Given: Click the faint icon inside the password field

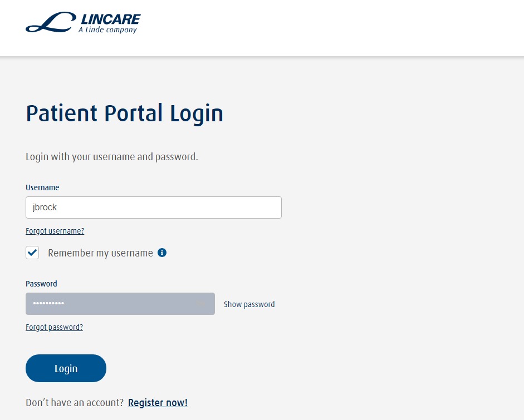Looking at the screenshot, I should (200, 304).
